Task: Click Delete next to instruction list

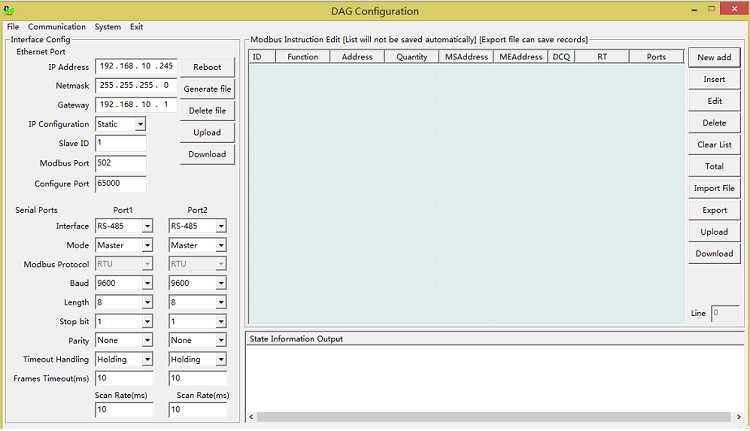Action: pos(714,123)
